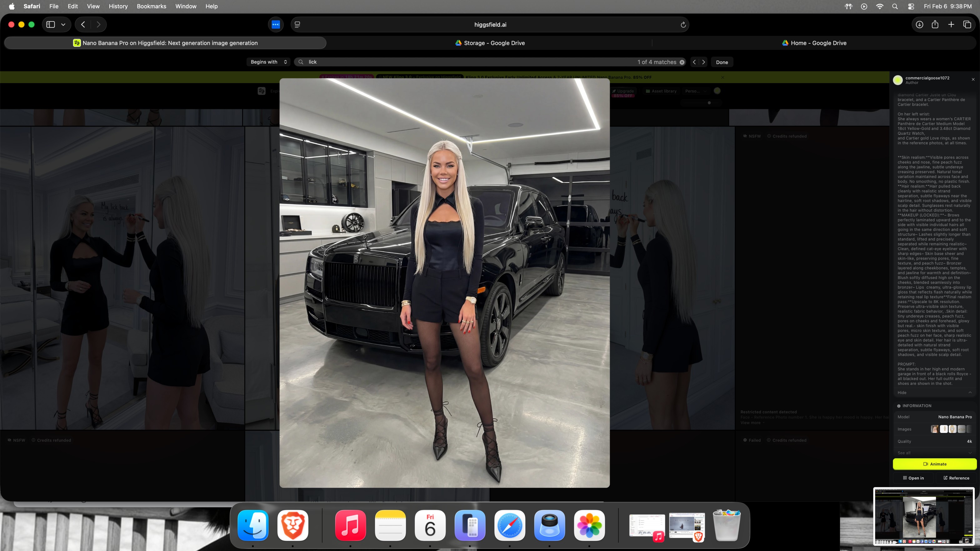The height and width of the screenshot is (551, 980).
Task: Open the Safari downloads icon
Action: click(919, 24)
